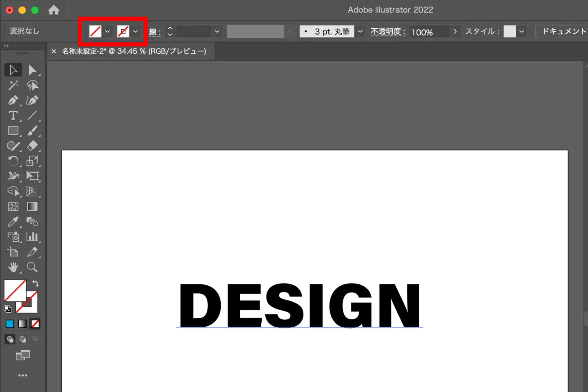Enable Draw Behind mode
The width and height of the screenshot is (588, 392).
click(x=22, y=340)
